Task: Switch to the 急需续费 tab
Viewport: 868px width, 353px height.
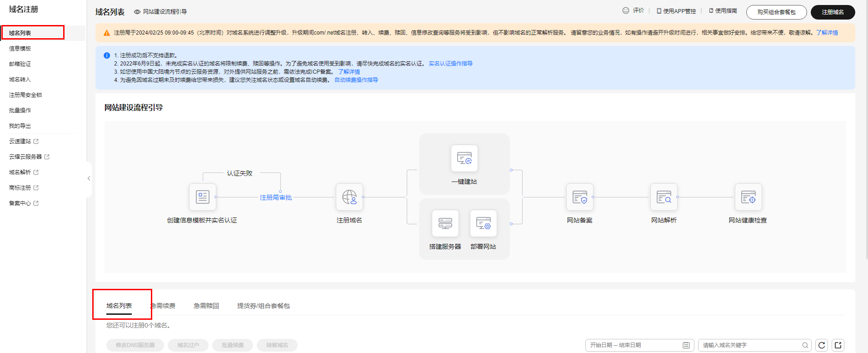Action: pos(164,306)
